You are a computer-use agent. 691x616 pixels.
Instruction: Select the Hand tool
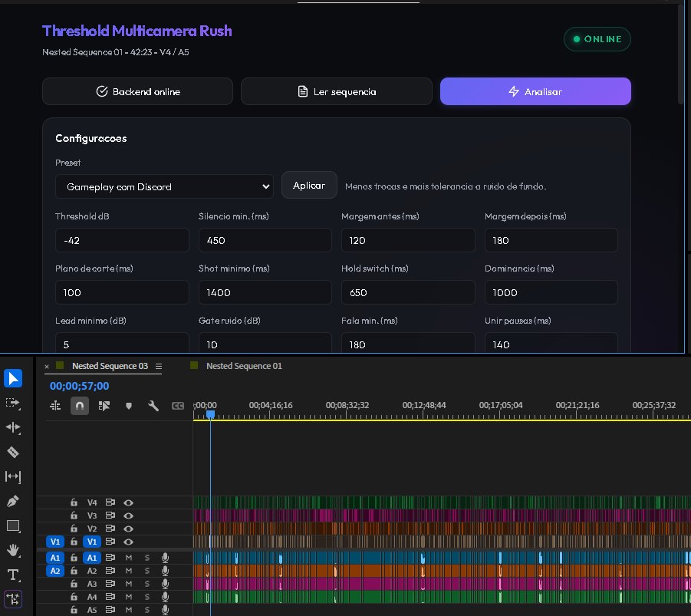pos(13,550)
